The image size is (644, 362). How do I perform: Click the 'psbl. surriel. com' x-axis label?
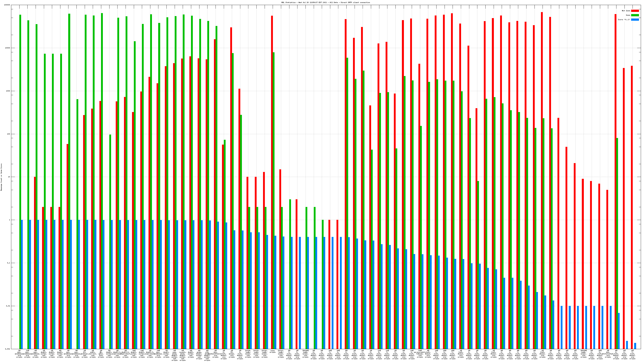[93, 354]
